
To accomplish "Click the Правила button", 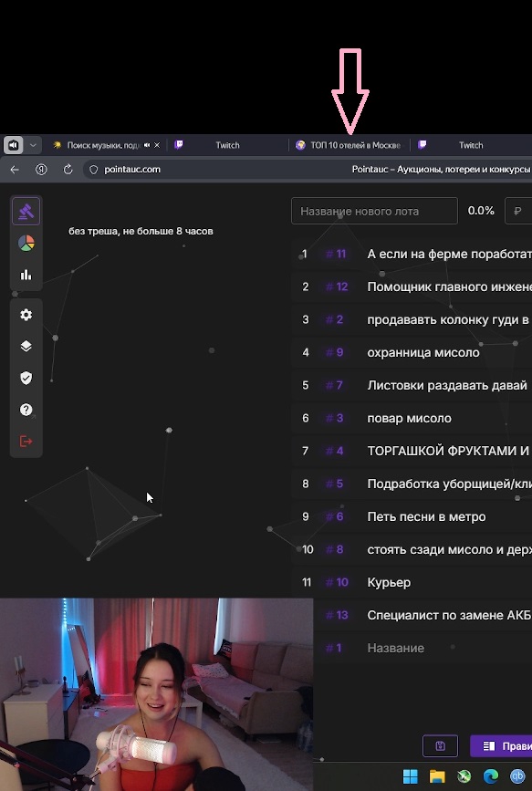I will [501, 745].
